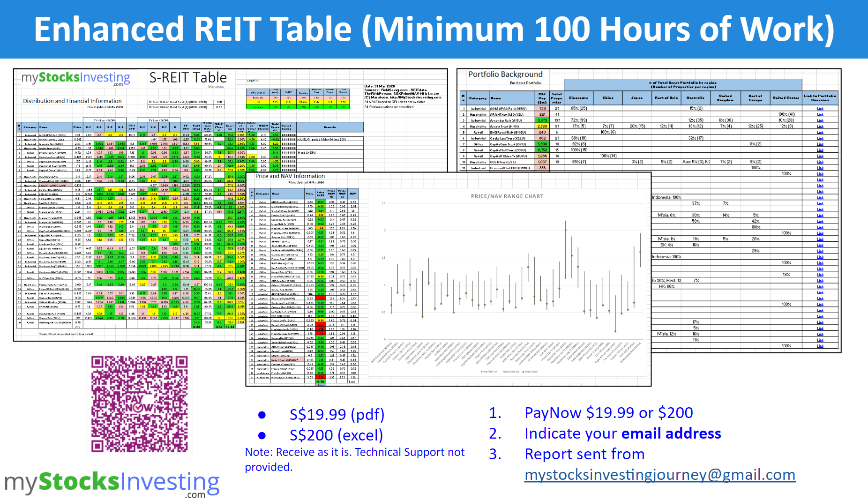The width and height of the screenshot is (868, 500).
Task: Click the 'Report sent from' step
Action: 584,454
